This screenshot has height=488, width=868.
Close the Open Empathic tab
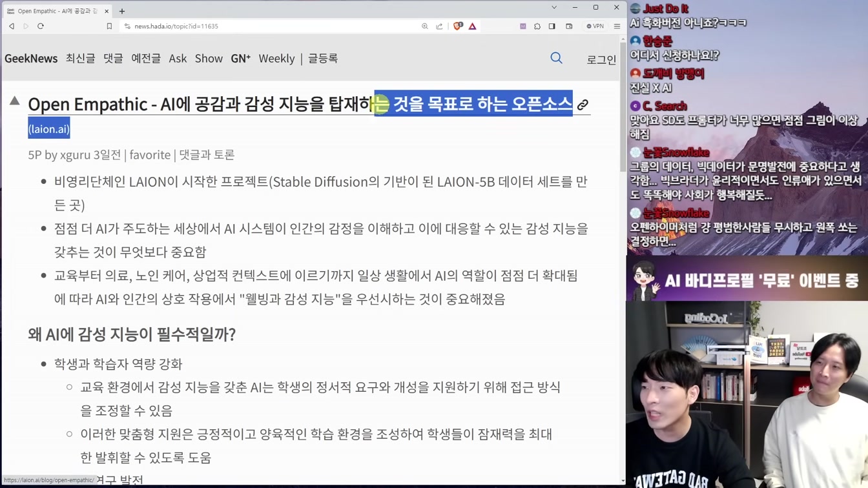[107, 11]
